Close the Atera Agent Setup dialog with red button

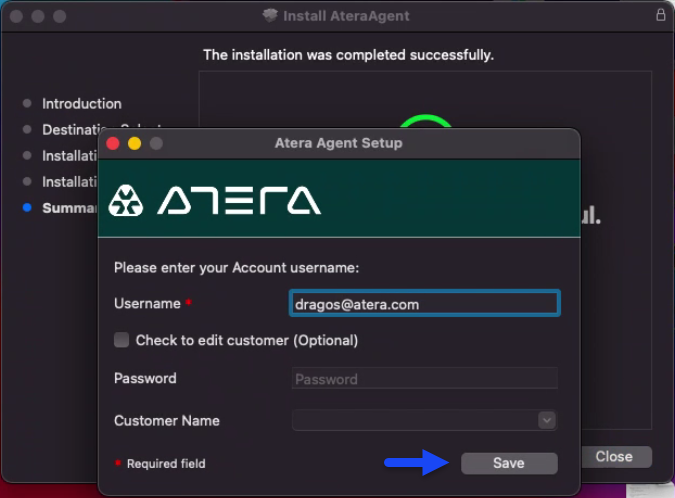(113, 143)
